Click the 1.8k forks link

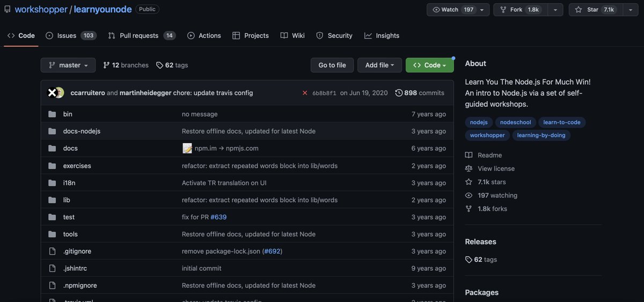(486, 209)
